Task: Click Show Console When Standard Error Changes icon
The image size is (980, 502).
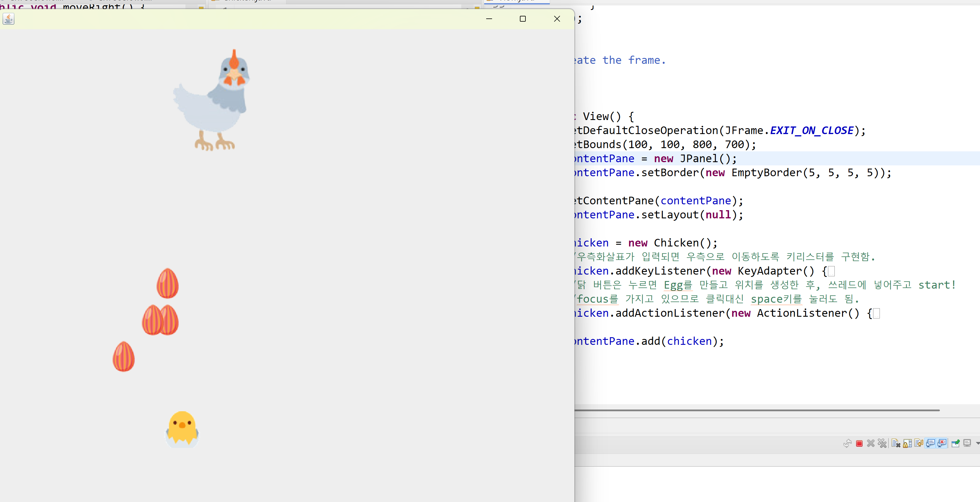Action: [x=942, y=443]
